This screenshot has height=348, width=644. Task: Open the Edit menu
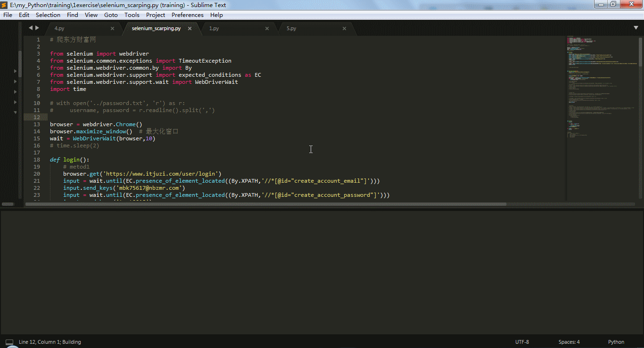point(24,15)
